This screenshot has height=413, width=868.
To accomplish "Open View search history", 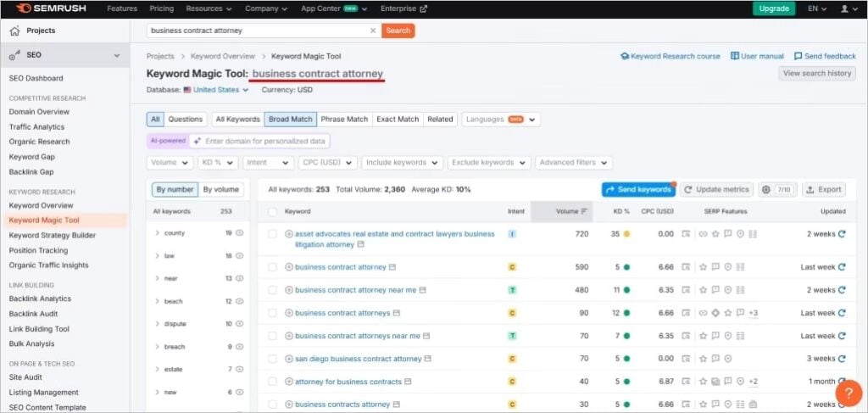I will [816, 73].
